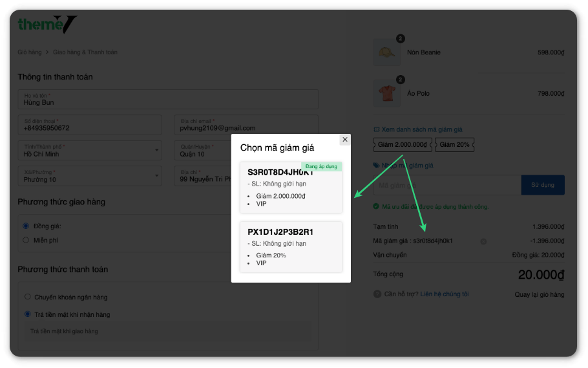588x368 pixels.
Task: Click Nón Beanie product name
Action: click(424, 52)
